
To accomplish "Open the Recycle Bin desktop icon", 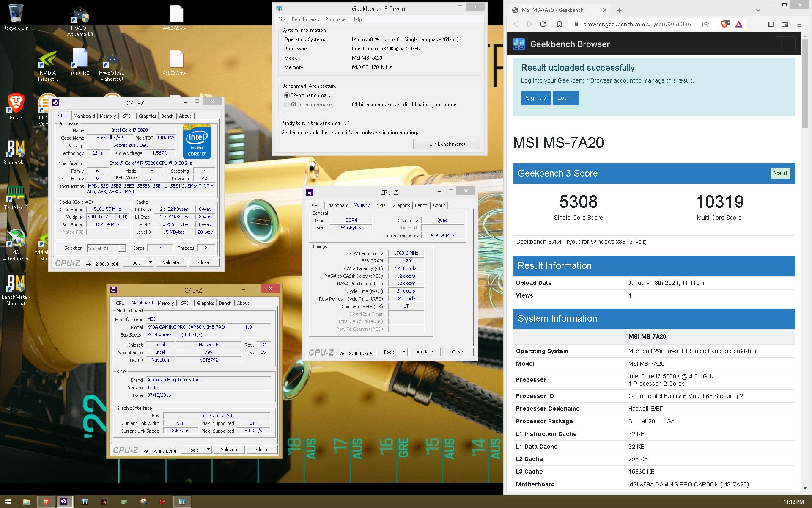I will (x=16, y=17).
